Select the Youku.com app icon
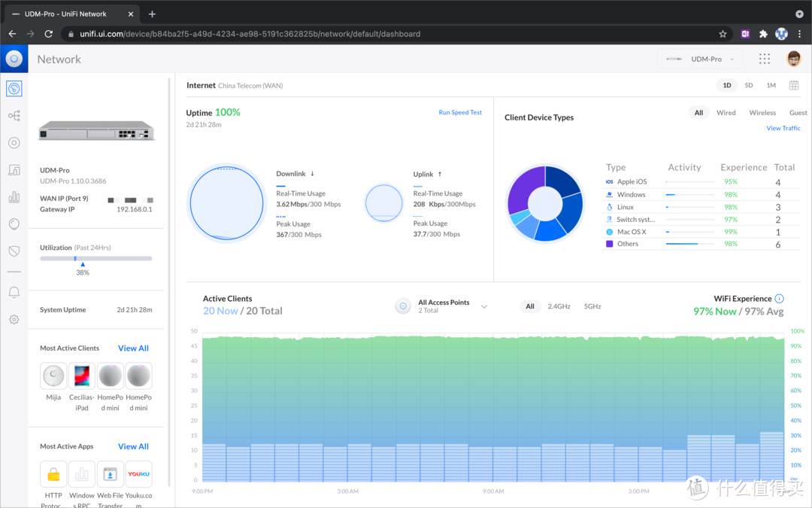 [x=139, y=474]
